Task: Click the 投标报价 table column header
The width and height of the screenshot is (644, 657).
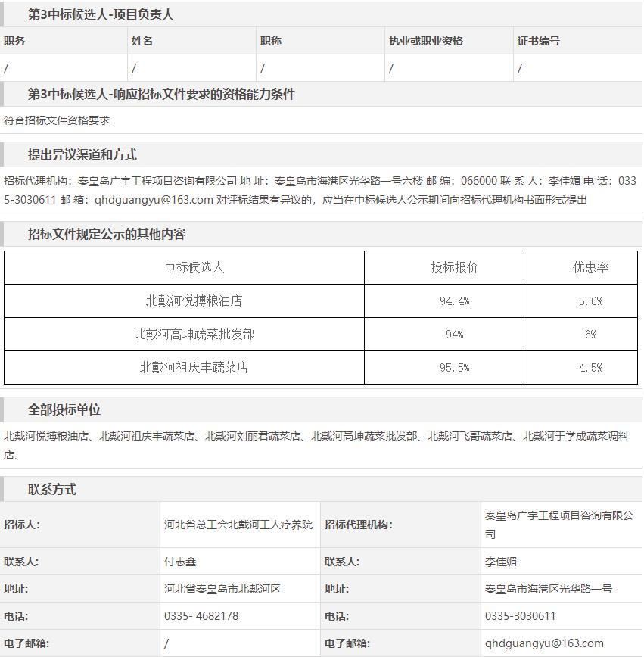Action: point(454,267)
